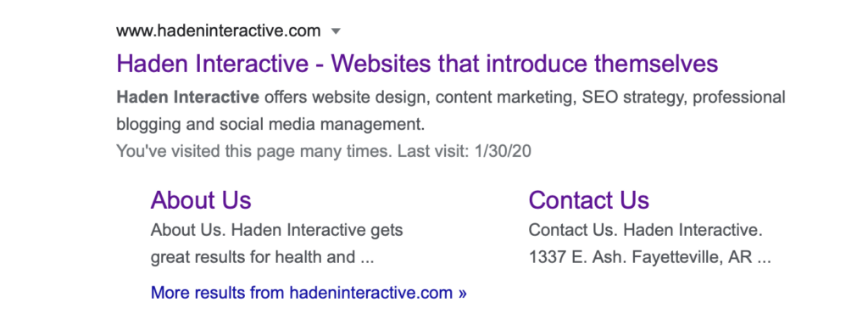The image size is (868, 336).
Task: Click 'Websites that introduce themselves' in title
Action: tap(525, 64)
